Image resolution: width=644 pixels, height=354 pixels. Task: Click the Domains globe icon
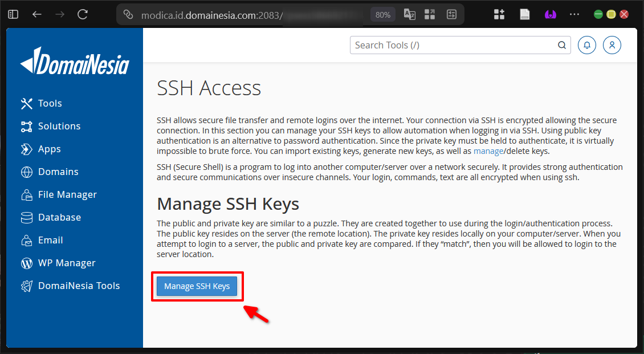27,172
